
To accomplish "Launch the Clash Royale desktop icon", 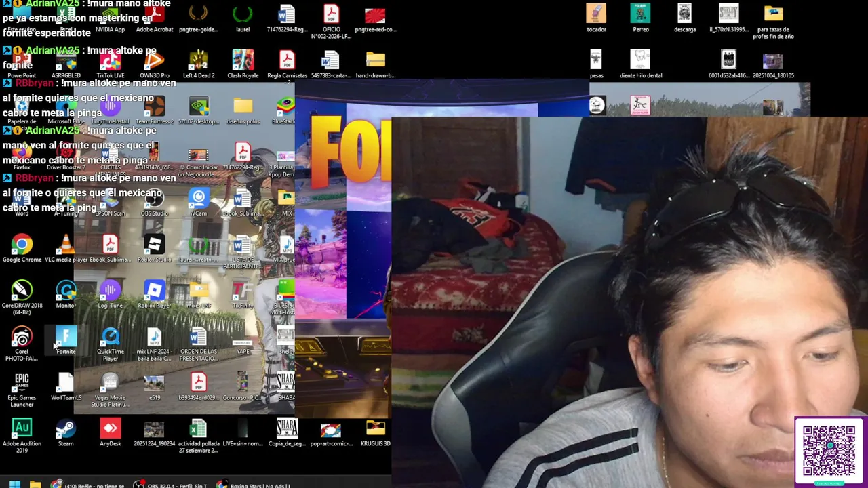I will point(242,64).
